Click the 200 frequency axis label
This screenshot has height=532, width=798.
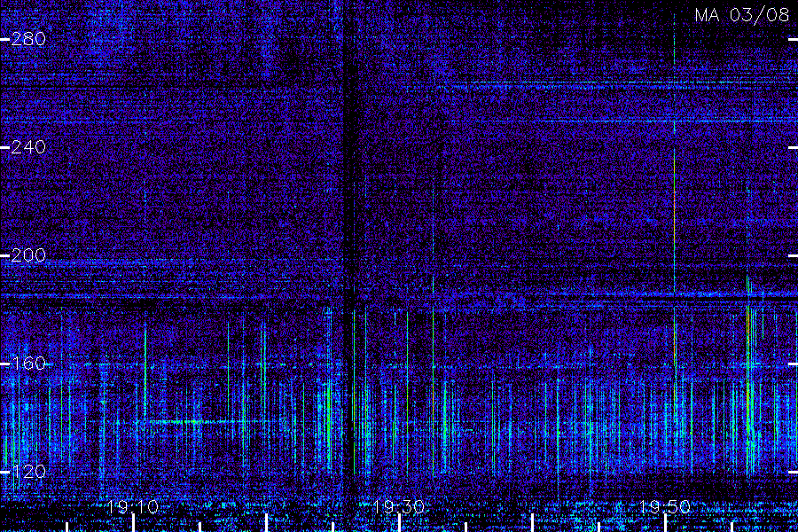(28, 255)
